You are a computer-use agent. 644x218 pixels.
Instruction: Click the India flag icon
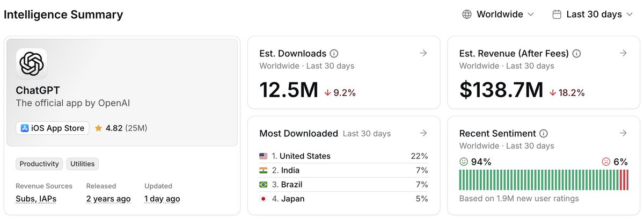264,170
